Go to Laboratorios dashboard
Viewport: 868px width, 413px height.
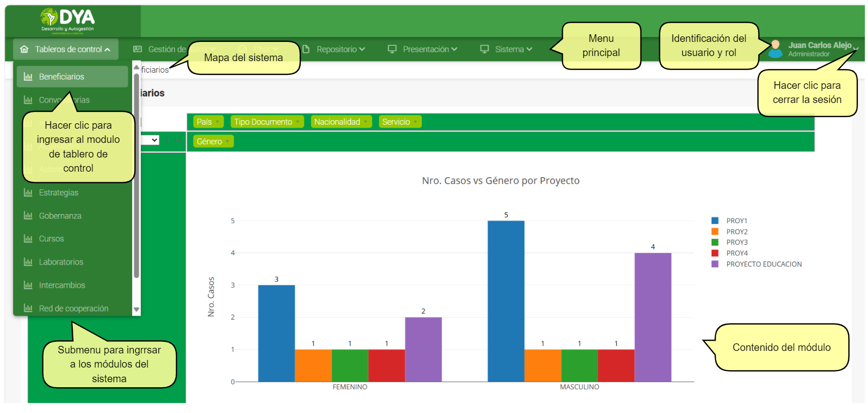coord(61,262)
